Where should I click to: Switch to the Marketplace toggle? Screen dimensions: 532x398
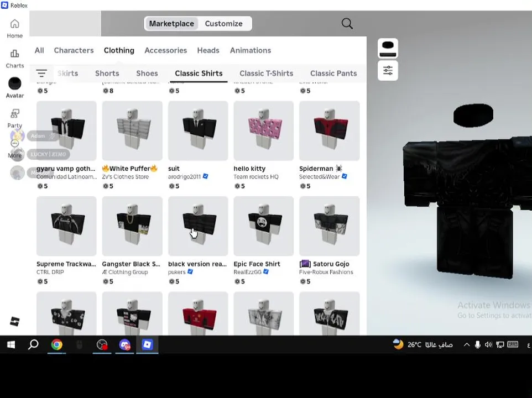171,23
